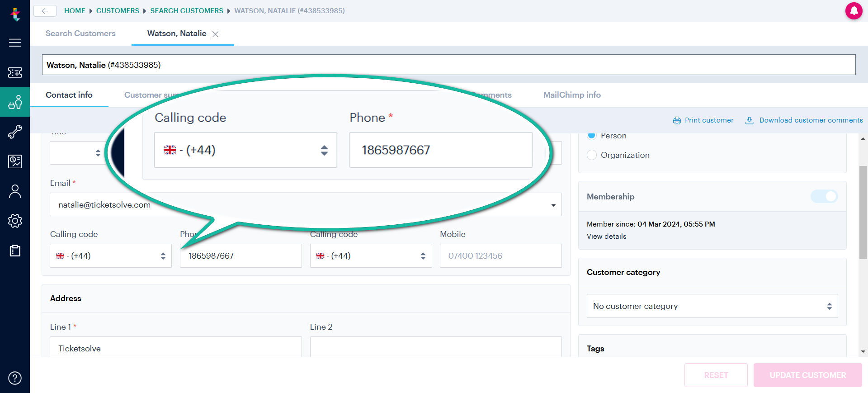Open the customer category dropdown

(712, 306)
